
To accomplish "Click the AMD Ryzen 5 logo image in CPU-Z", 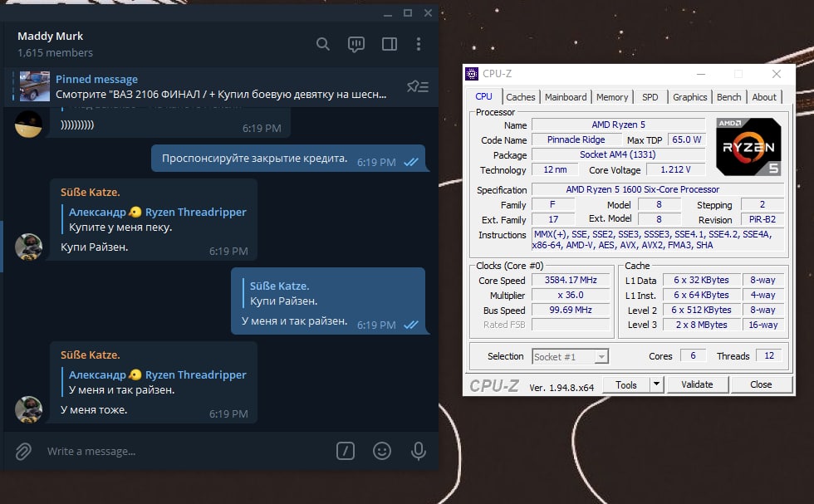I will click(x=748, y=147).
